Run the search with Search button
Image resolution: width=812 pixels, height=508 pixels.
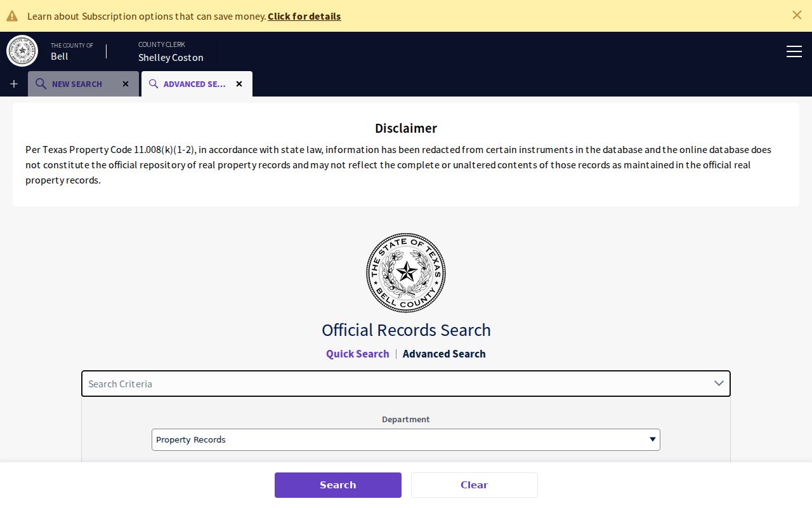[x=338, y=485]
